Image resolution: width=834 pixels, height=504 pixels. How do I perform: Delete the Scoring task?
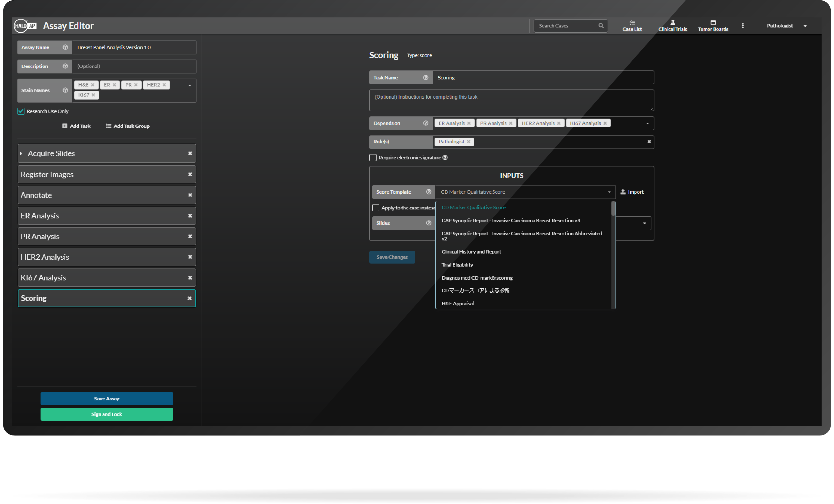tap(190, 298)
